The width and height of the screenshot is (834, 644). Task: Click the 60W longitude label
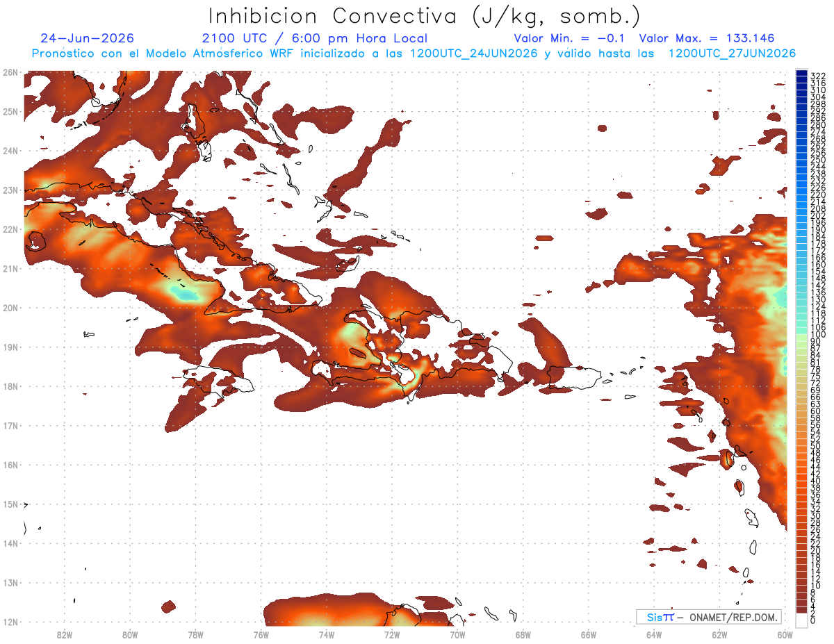(x=785, y=635)
